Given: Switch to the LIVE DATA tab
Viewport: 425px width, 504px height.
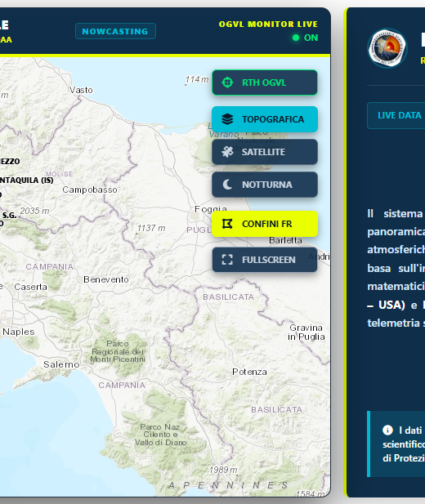Looking at the screenshot, I should tap(399, 115).
